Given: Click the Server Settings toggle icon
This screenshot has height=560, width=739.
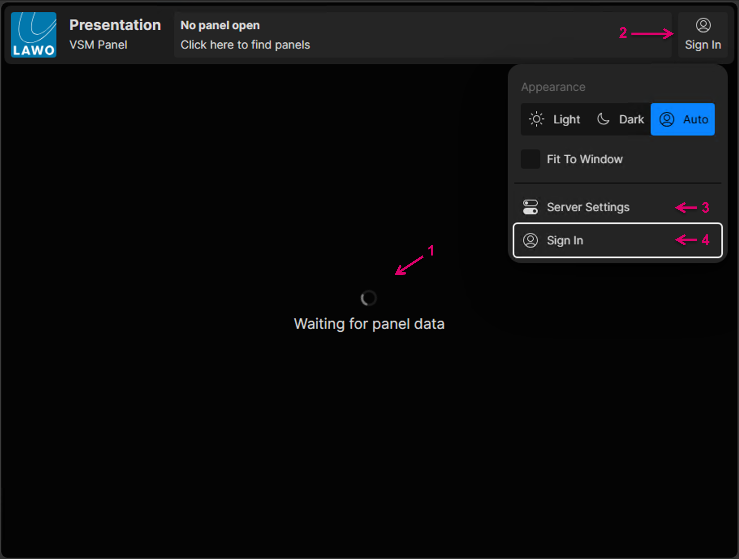Looking at the screenshot, I should (530, 207).
